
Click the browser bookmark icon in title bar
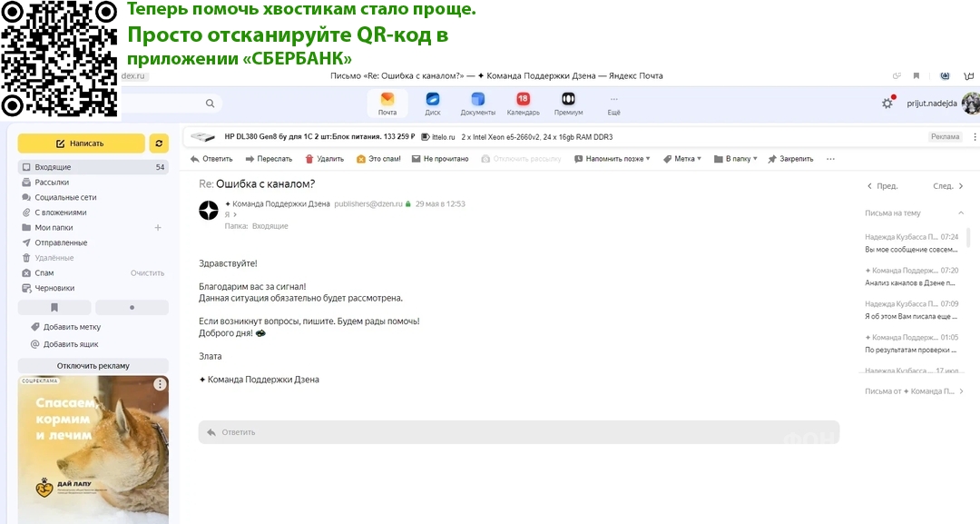point(916,75)
